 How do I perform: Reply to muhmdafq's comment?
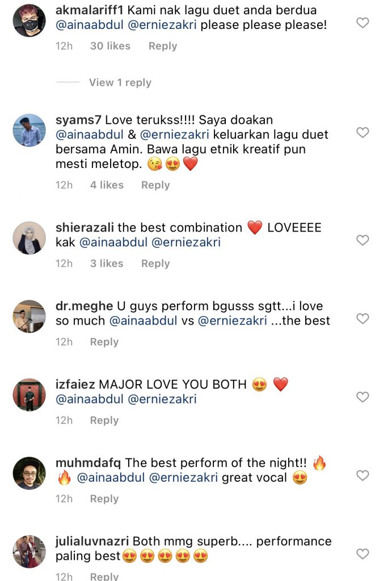tap(104, 499)
